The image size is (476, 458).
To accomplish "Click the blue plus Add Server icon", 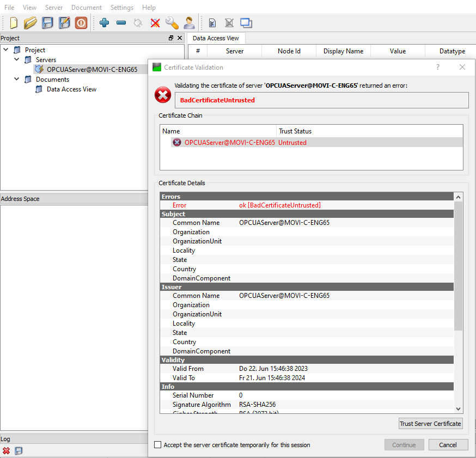I will 104,23.
